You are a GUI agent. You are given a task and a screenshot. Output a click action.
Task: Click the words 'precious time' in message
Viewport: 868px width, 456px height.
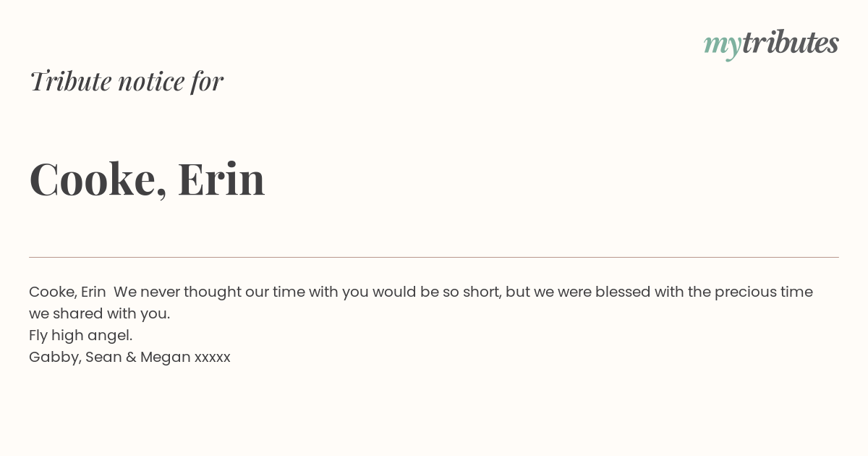click(x=764, y=292)
